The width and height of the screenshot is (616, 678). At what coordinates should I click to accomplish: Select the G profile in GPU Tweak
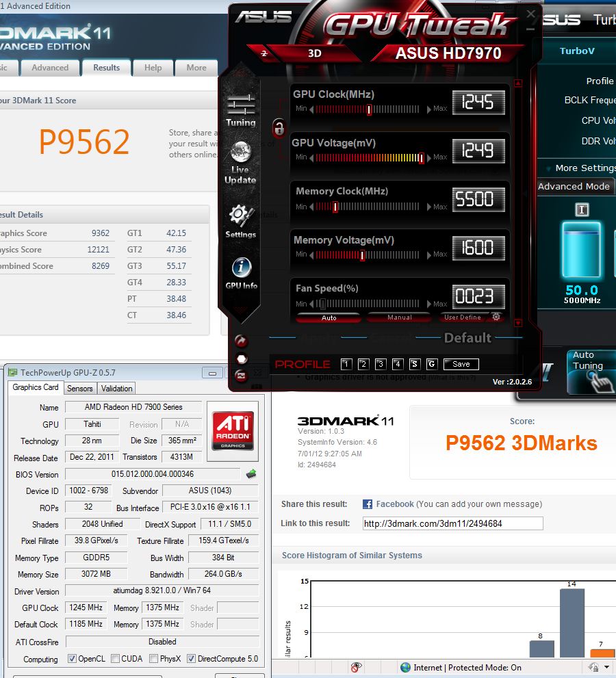[431, 364]
